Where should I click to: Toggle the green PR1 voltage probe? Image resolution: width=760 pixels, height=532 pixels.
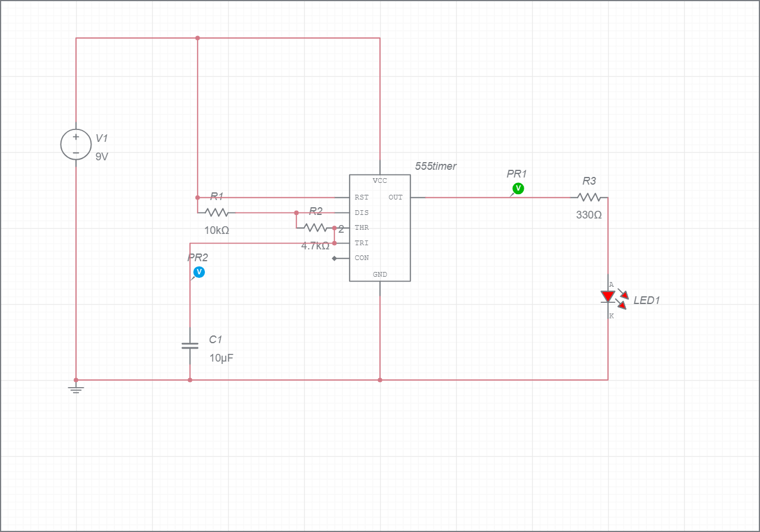tap(517, 188)
